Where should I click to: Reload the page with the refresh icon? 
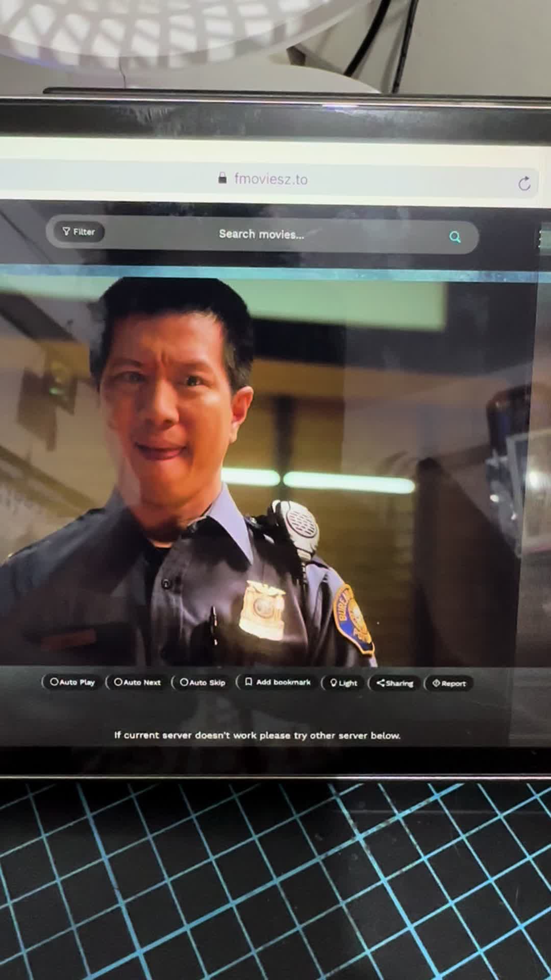tap(524, 184)
